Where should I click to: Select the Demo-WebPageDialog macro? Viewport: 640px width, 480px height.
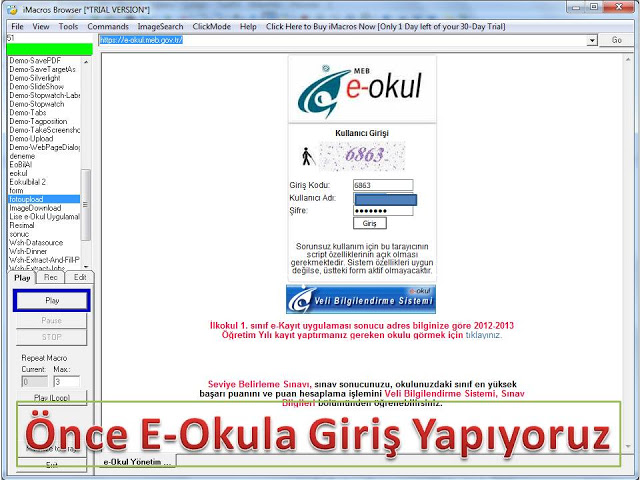click(x=44, y=147)
